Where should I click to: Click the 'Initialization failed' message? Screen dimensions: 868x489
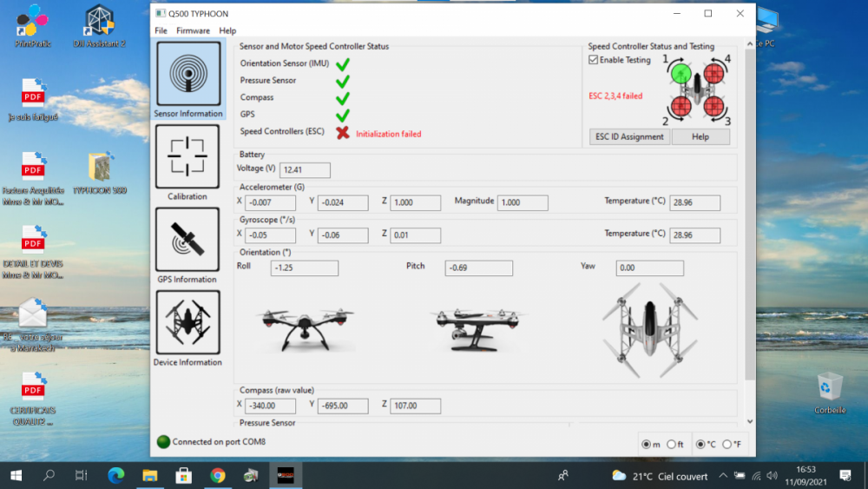(389, 134)
